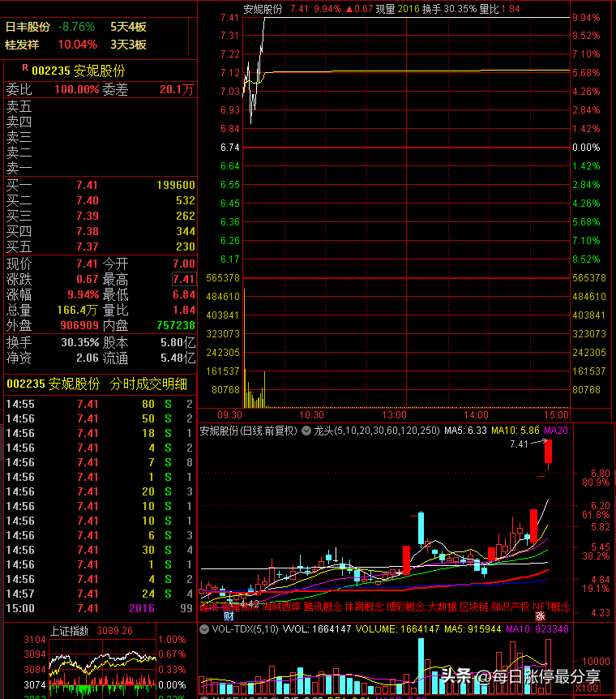Click the X100 volume scale label
Viewport: 616px width, 699px height.
586,688
